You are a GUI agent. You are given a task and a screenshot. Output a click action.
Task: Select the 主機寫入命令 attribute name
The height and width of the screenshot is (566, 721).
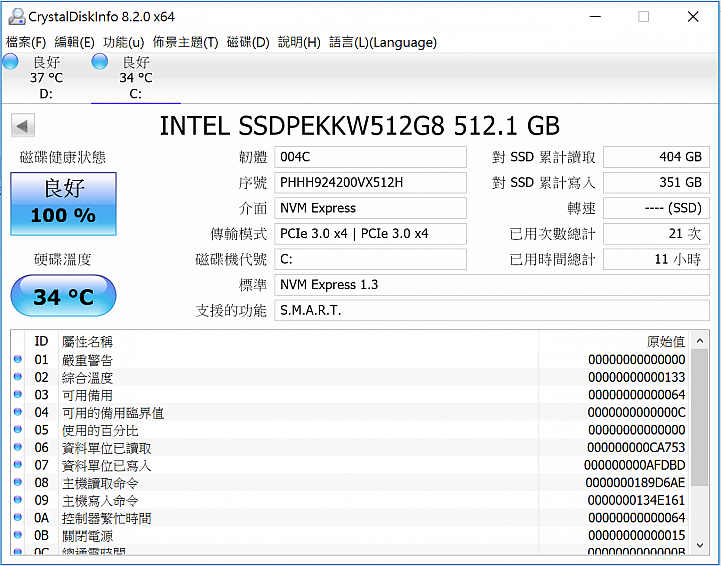point(100,500)
